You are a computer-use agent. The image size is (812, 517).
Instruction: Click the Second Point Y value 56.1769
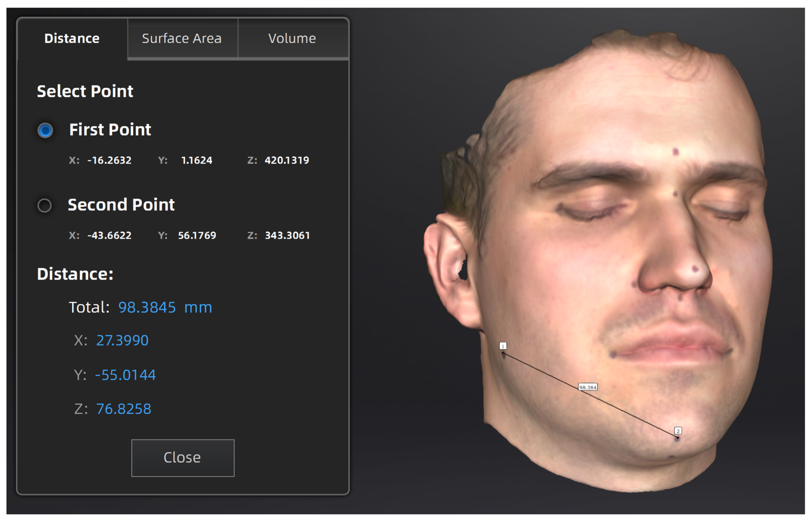click(x=197, y=235)
